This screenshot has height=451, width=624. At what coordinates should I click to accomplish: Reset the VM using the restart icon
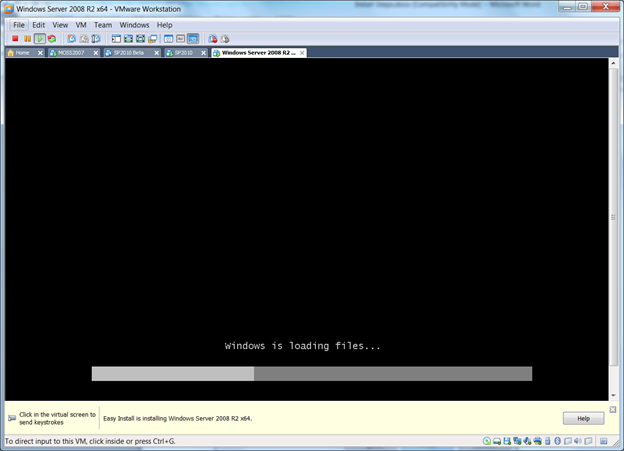coord(52,39)
